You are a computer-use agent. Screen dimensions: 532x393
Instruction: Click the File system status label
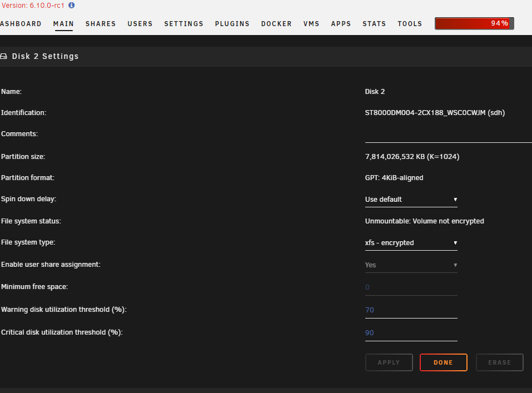(31, 221)
